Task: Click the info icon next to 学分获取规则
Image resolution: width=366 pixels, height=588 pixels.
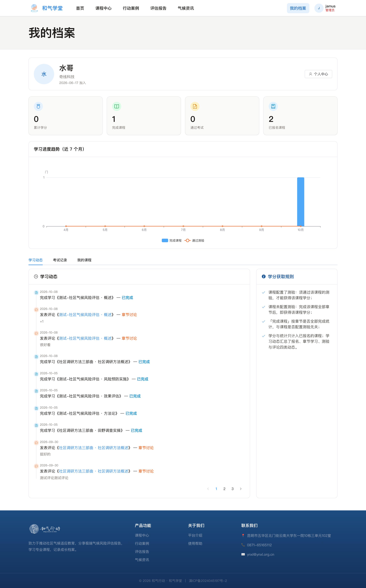Action: [264, 276]
